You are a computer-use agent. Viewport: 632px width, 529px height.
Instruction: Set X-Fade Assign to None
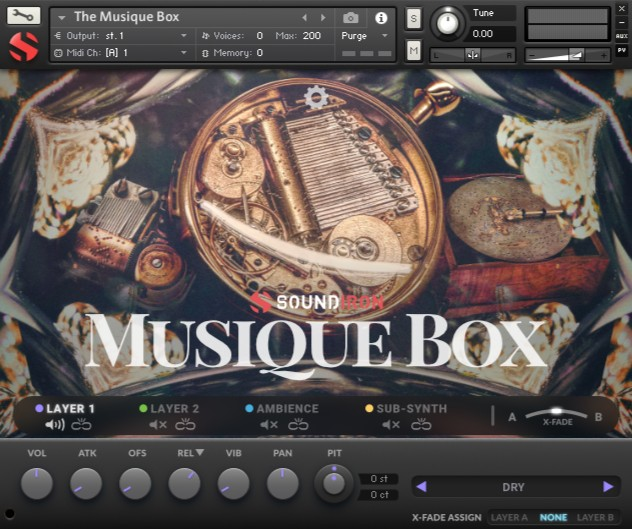pos(553,517)
